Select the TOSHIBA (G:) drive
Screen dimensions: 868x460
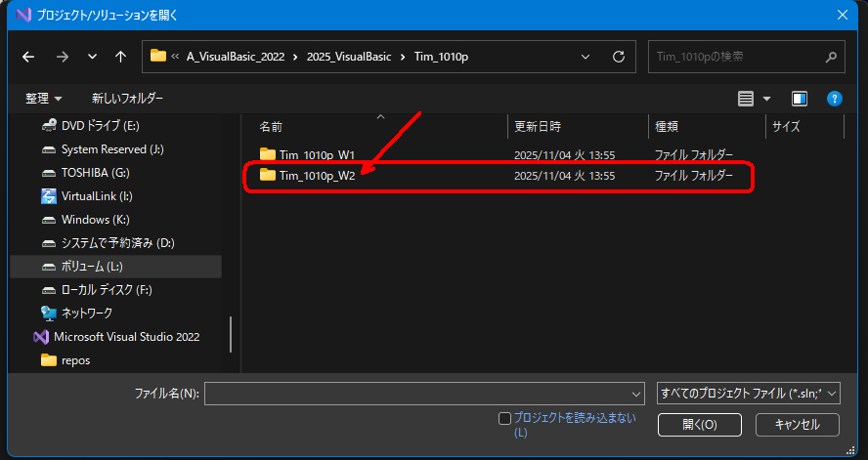tap(95, 173)
